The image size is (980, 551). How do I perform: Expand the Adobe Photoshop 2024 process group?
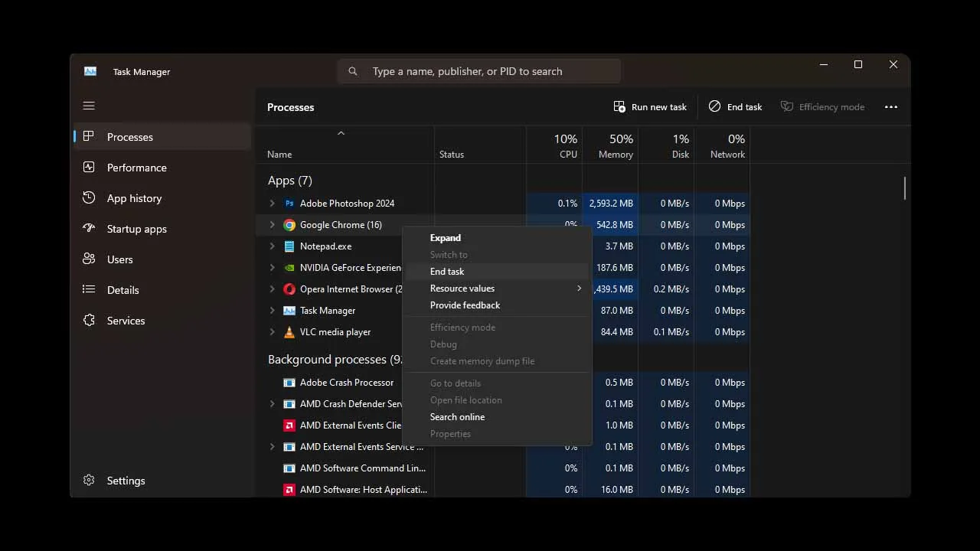click(x=272, y=204)
